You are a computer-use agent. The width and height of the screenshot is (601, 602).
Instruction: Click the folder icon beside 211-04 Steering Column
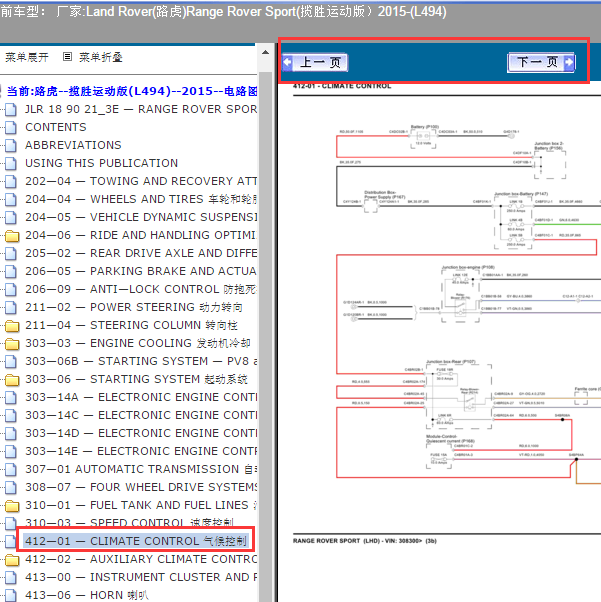click(12, 326)
